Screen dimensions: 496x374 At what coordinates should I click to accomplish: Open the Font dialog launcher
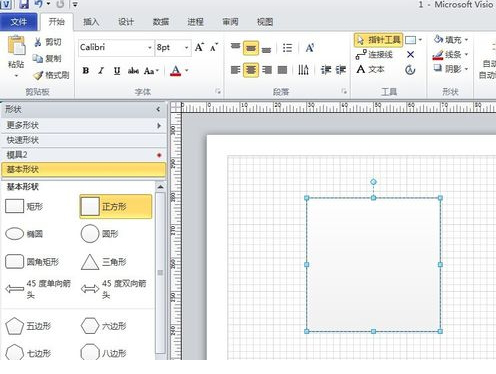[218, 91]
